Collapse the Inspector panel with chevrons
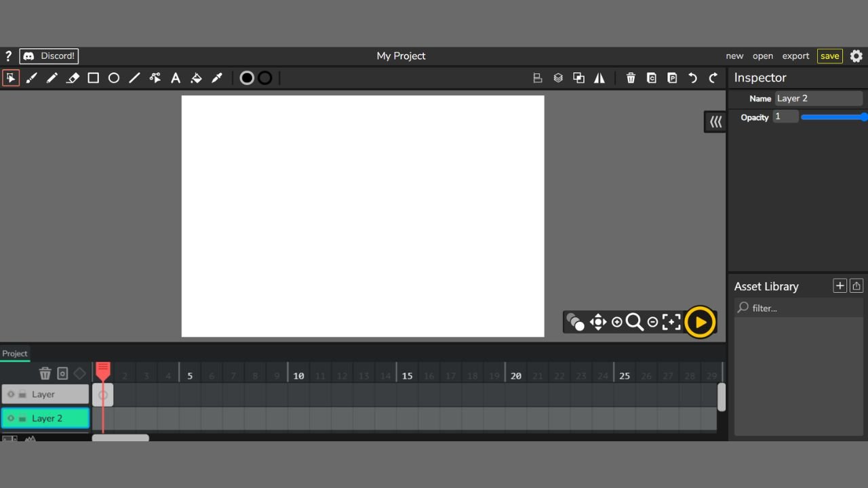The height and width of the screenshot is (488, 868). [715, 122]
